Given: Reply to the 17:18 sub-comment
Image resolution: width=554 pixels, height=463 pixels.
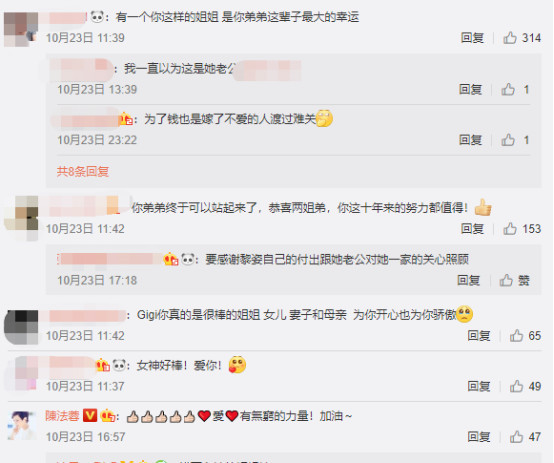Looking at the screenshot, I should pos(468,280).
